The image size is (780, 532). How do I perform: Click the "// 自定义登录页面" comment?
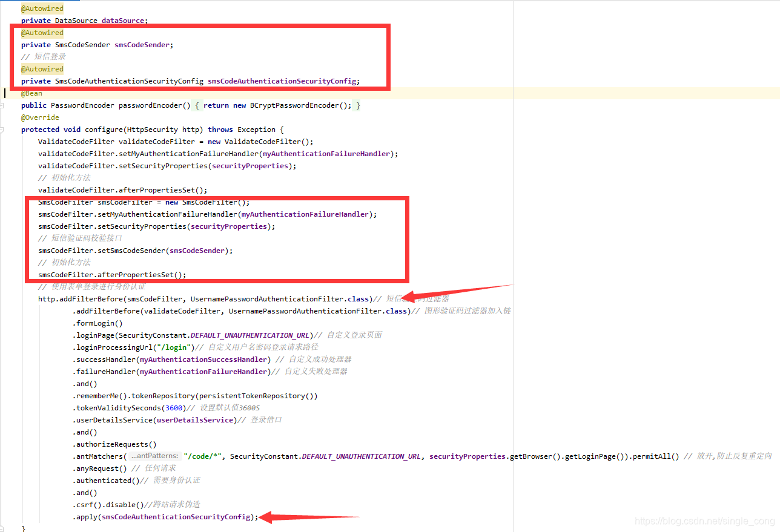coord(348,335)
